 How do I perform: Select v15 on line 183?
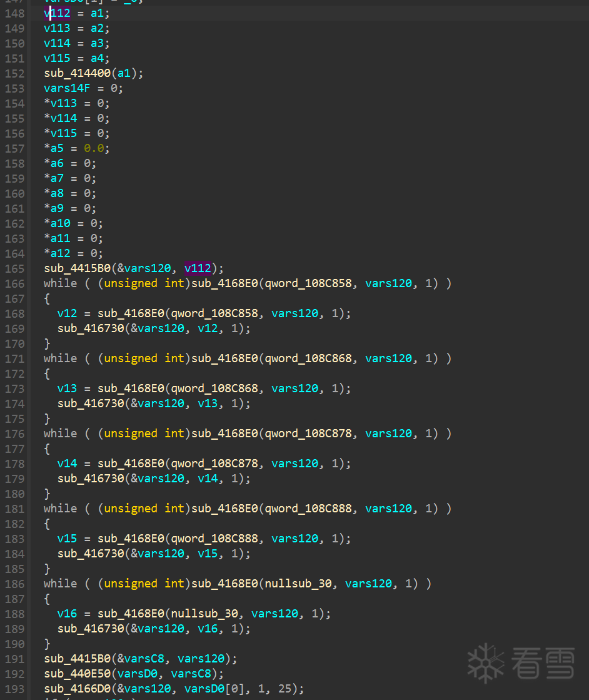click(67, 539)
